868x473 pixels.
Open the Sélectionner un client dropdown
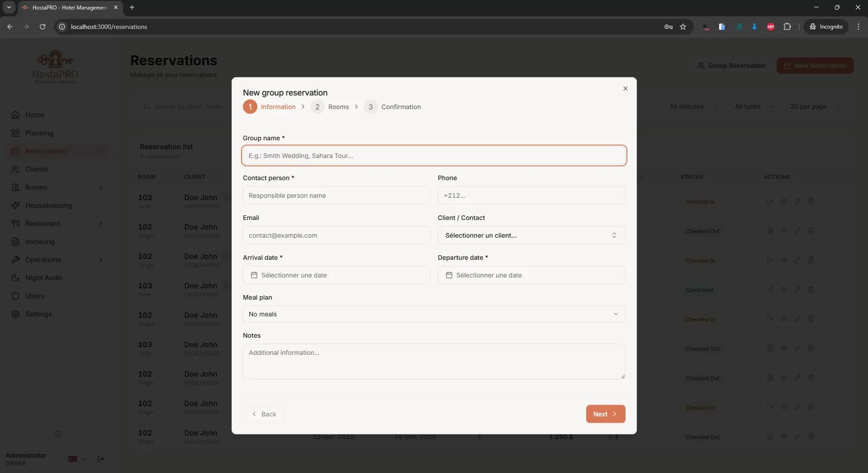(x=531, y=235)
